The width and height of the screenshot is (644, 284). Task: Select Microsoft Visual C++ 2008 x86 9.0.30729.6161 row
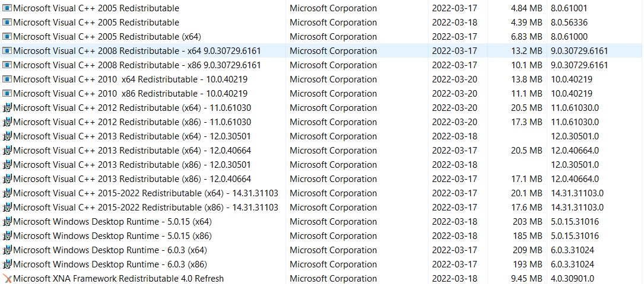click(x=322, y=65)
